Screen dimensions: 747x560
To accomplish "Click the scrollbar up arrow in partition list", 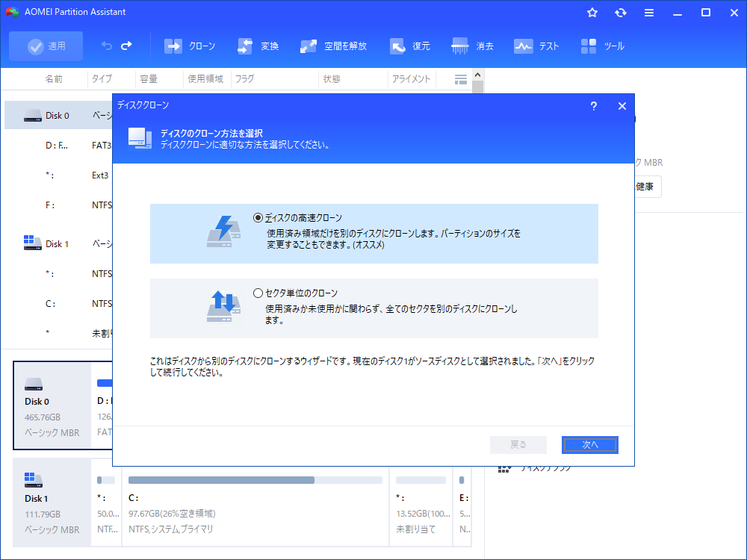I will pos(478,75).
